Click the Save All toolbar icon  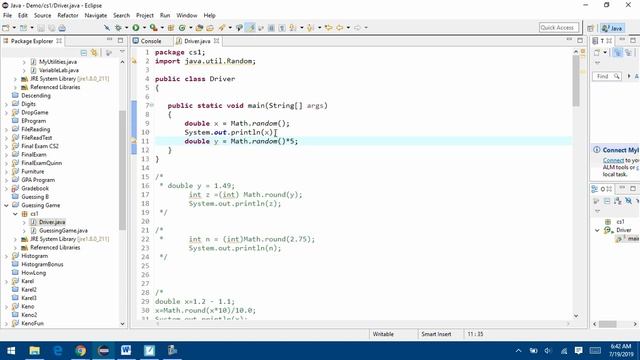pyautogui.click(x=51, y=28)
